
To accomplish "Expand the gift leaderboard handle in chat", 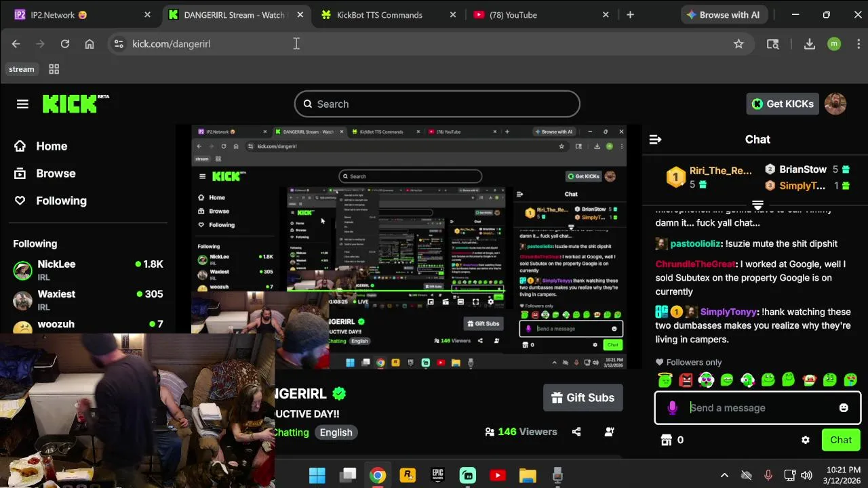I will (757, 204).
